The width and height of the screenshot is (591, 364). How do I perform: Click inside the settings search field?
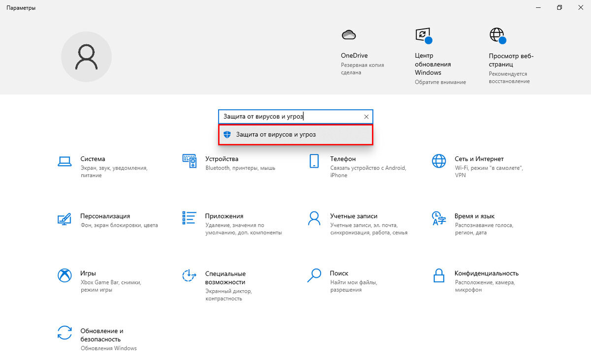(291, 117)
